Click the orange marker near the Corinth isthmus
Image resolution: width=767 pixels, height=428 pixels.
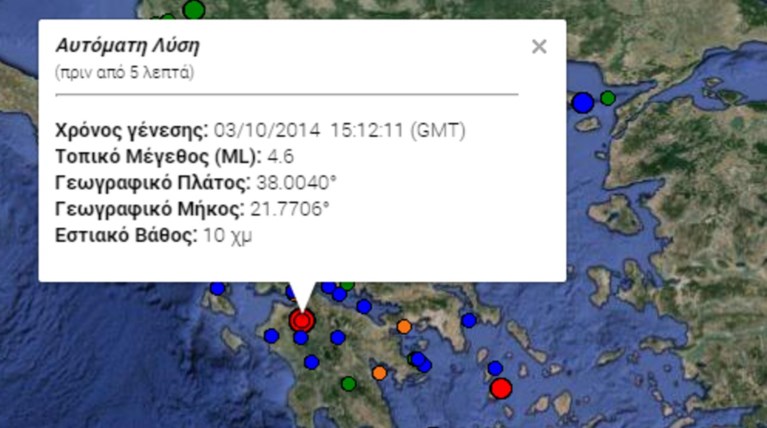[404, 326]
